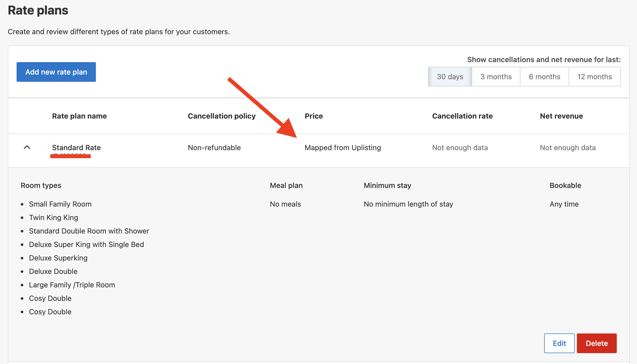Viewport: 637px width, 364px height.
Task: Switch to 3 months cancellation view
Action: 496,77
